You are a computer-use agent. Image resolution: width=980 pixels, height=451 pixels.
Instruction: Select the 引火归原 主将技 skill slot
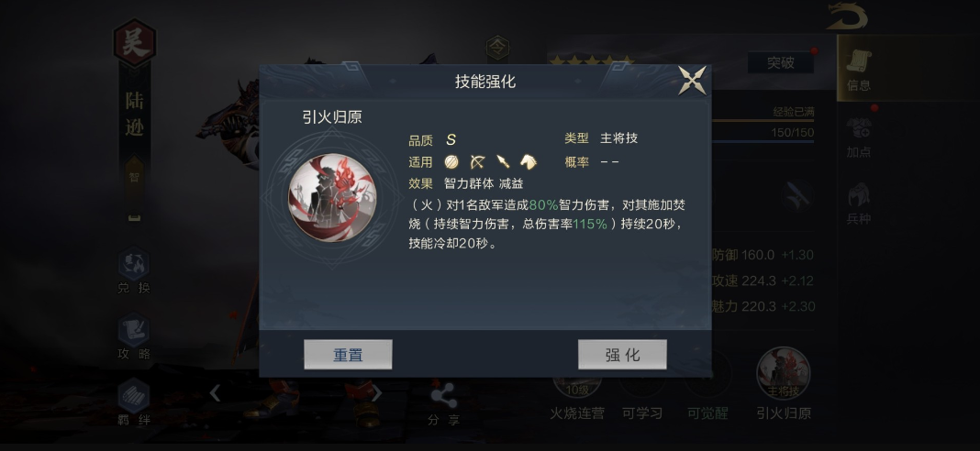(x=784, y=383)
